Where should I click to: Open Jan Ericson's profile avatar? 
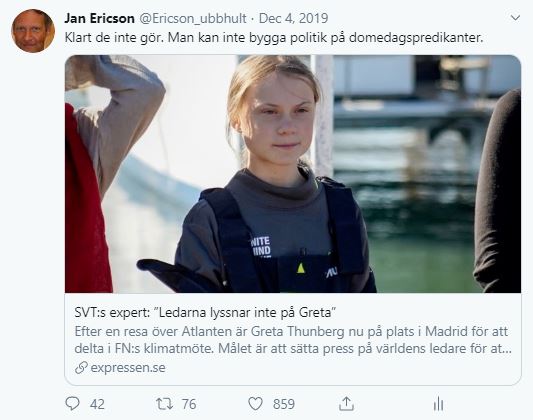click(33, 31)
